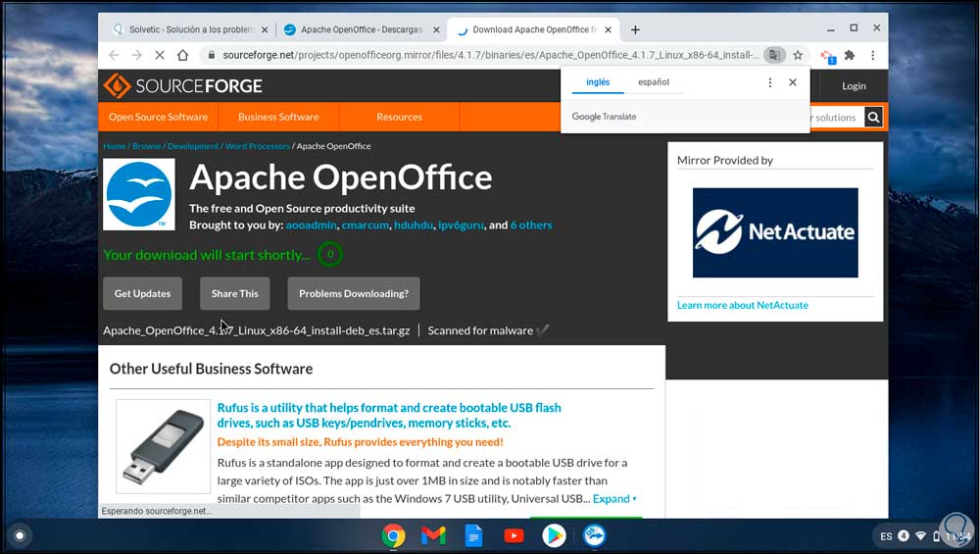Close the Apache OpenOffice Descargas tab
Screen dimensions: 980x554
[436, 29]
